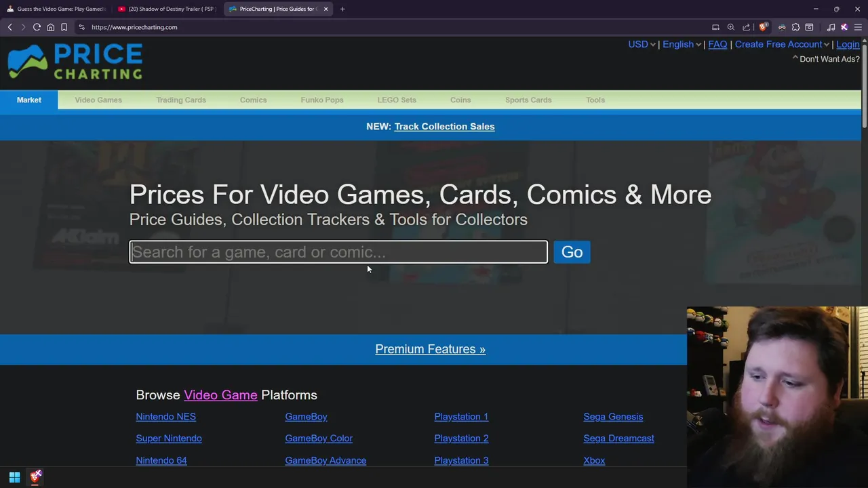Open the Nintendo NES platform link
The image size is (868, 488).
165,417
